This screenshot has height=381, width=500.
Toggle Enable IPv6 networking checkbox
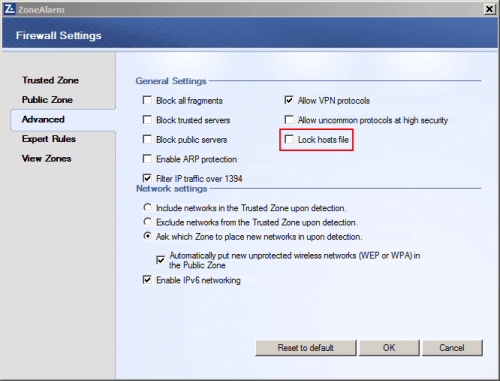pos(147,280)
